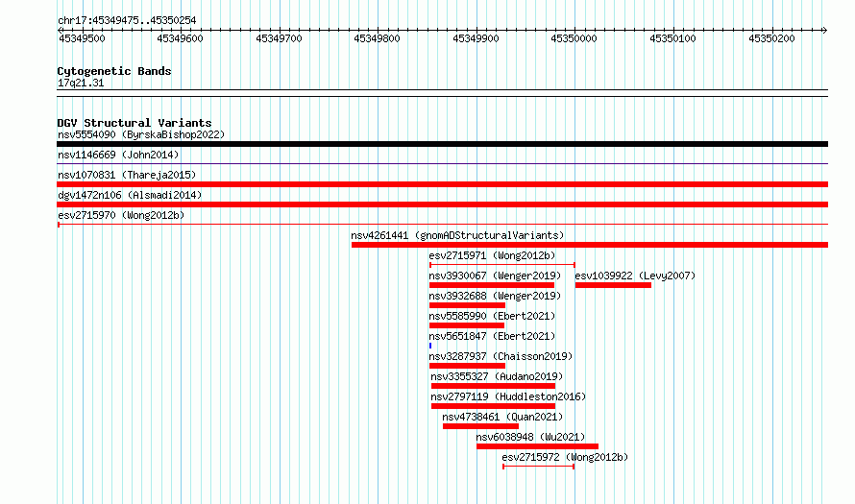Screen dimensions: 855x504
Task: Click the 45350100 ruler position
Action: (x=672, y=38)
